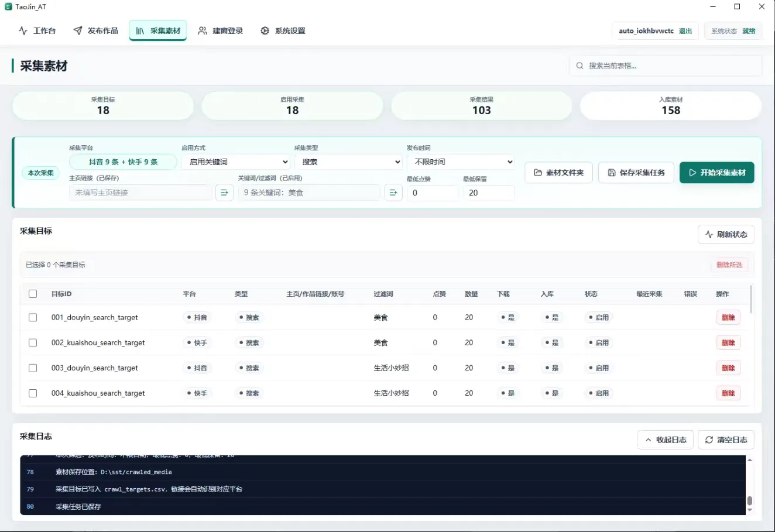Click the 入库素材 158 stat card
Screen dimensions: 775x532
click(671, 106)
